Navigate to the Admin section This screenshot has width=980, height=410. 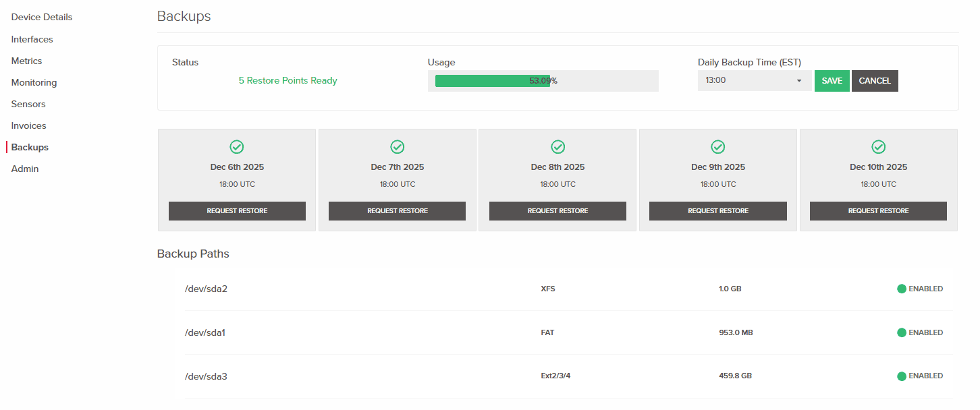(x=24, y=169)
